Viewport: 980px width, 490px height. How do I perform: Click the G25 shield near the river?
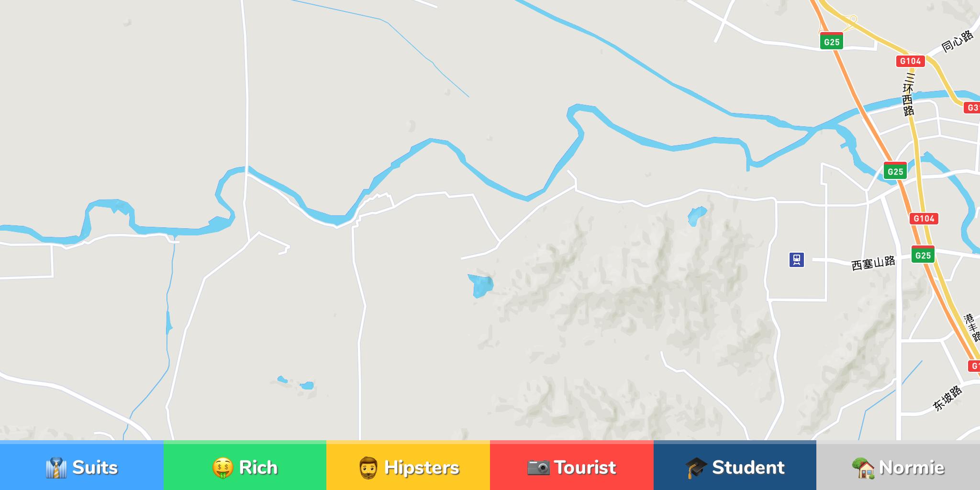895,171
